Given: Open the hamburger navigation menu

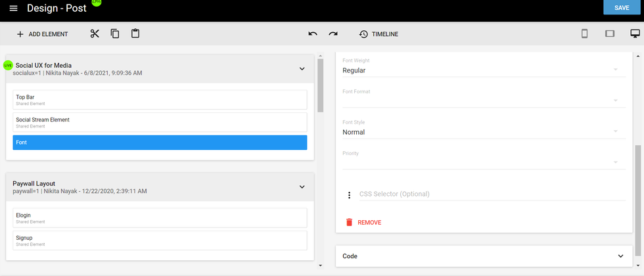Looking at the screenshot, I should pos(13,8).
